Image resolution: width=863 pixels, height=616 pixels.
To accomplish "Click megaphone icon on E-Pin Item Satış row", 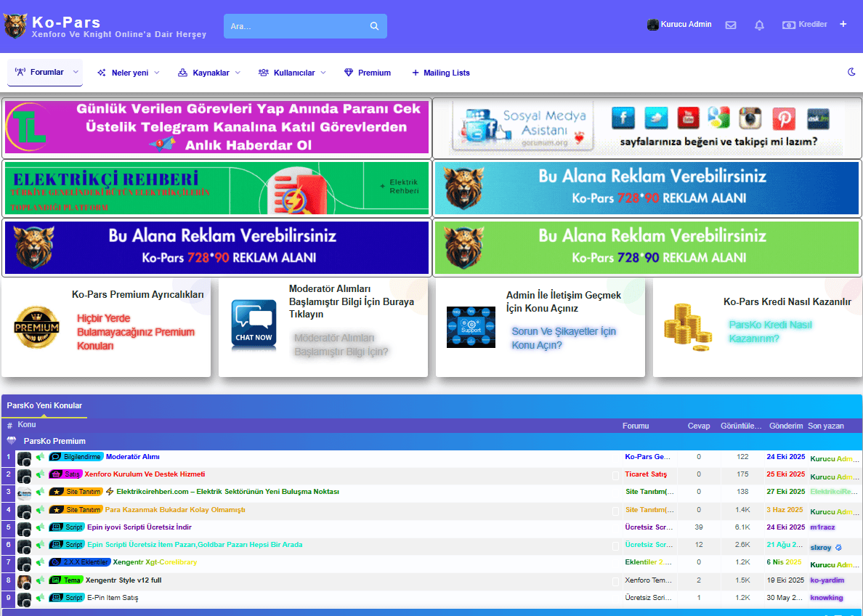I will pyautogui.click(x=40, y=598).
